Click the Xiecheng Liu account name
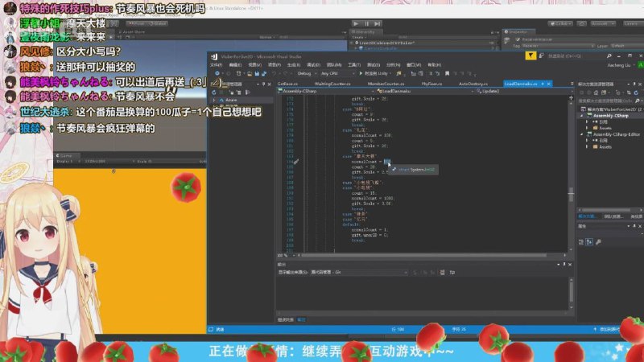The height and width of the screenshot is (362, 644). (618, 65)
